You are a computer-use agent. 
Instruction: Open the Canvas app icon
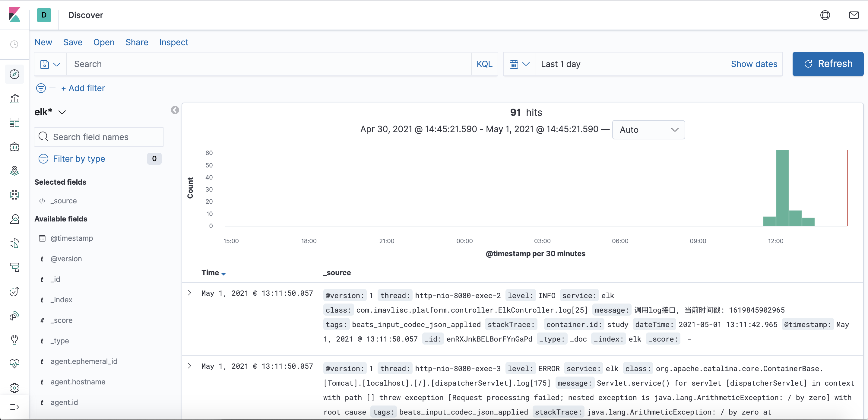click(x=14, y=147)
